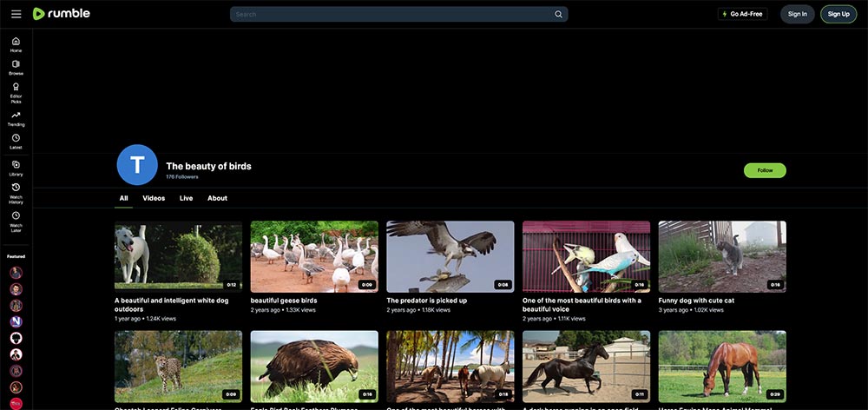The width and height of the screenshot is (868, 410).
Task: Click the Go Ad-Free button
Action: pos(742,14)
